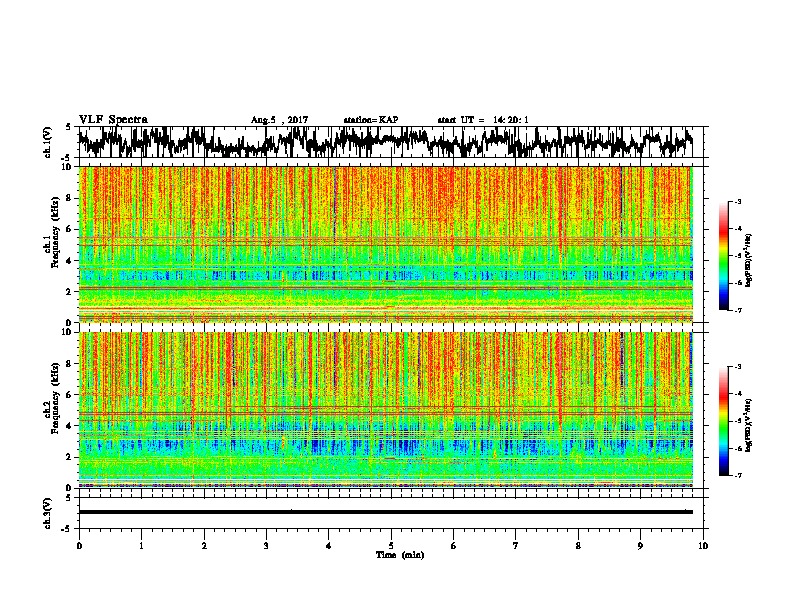The height and width of the screenshot is (612, 792).
Task: Click time axis tick label "10"
Action: (703, 546)
